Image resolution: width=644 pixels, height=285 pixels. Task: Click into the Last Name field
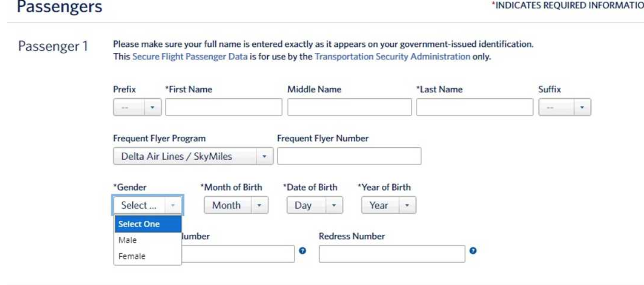pyautogui.click(x=474, y=107)
